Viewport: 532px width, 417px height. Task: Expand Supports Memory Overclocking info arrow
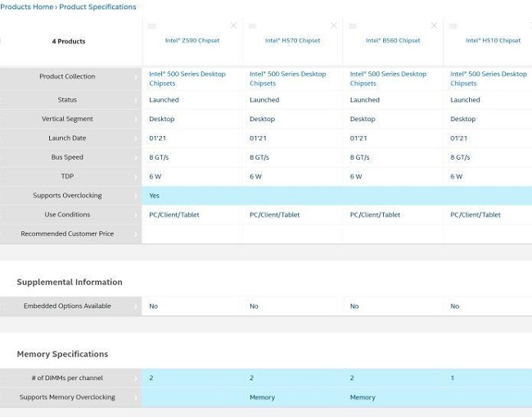[136, 397]
